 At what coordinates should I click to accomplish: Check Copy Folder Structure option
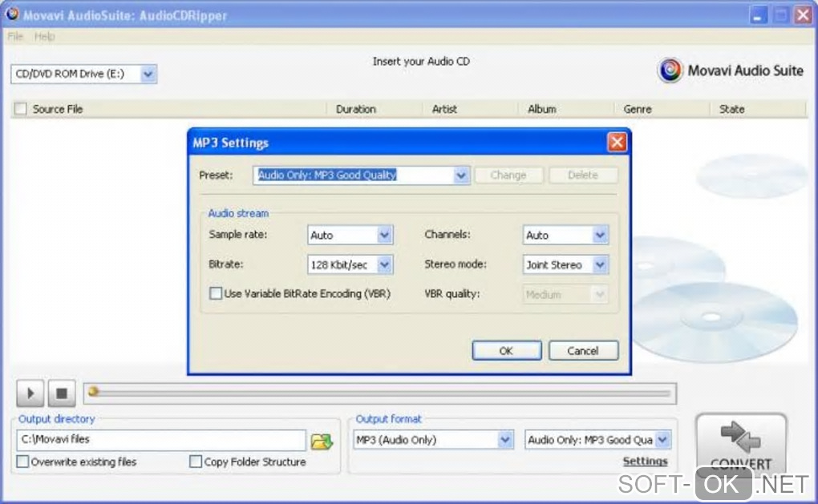196,462
